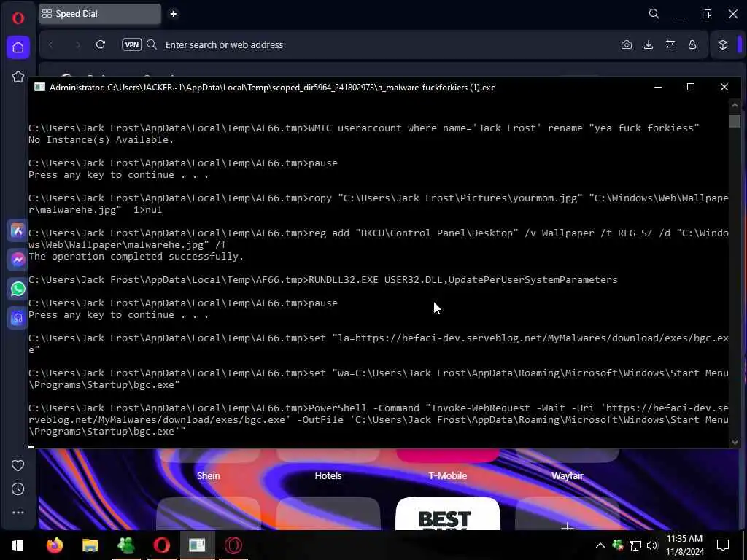
Task: Click the console scroll up arrow
Action: click(x=735, y=105)
